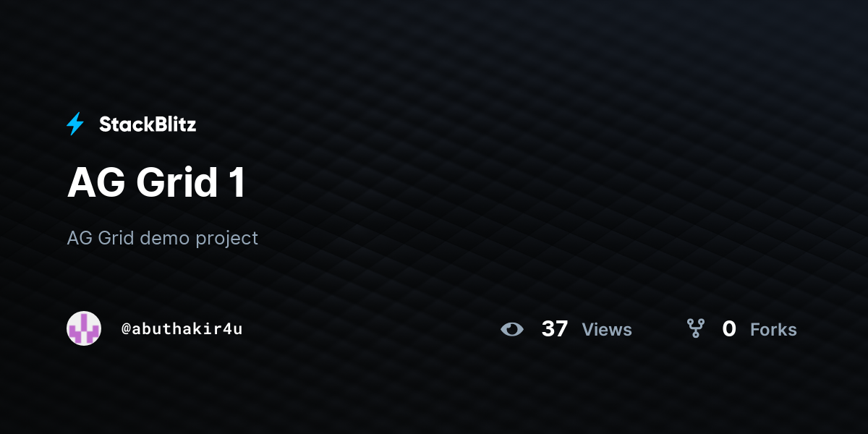This screenshot has height=434, width=868.
Task: Select the StackBlitz wordmark text
Action: pyautogui.click(x=148, y=124)
